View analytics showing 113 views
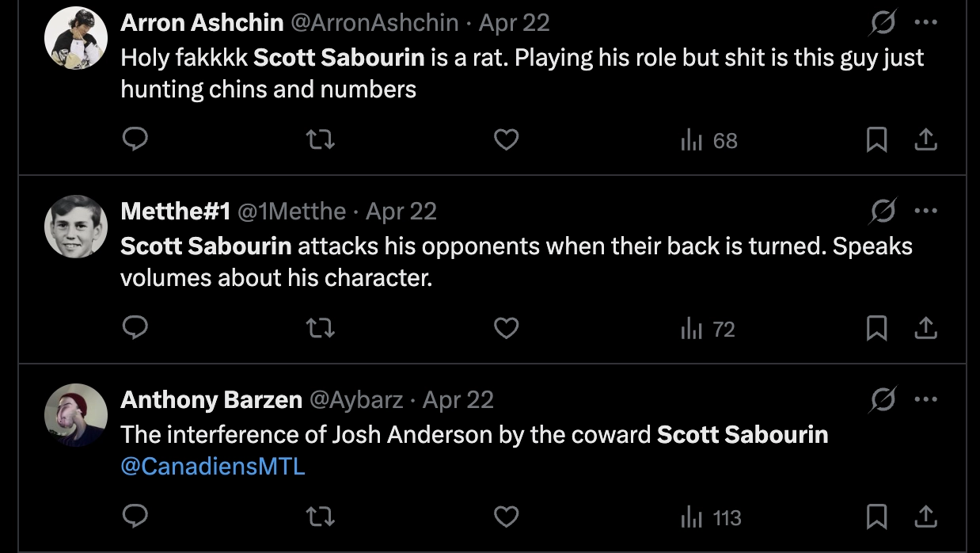 click(x=711, y=517)
